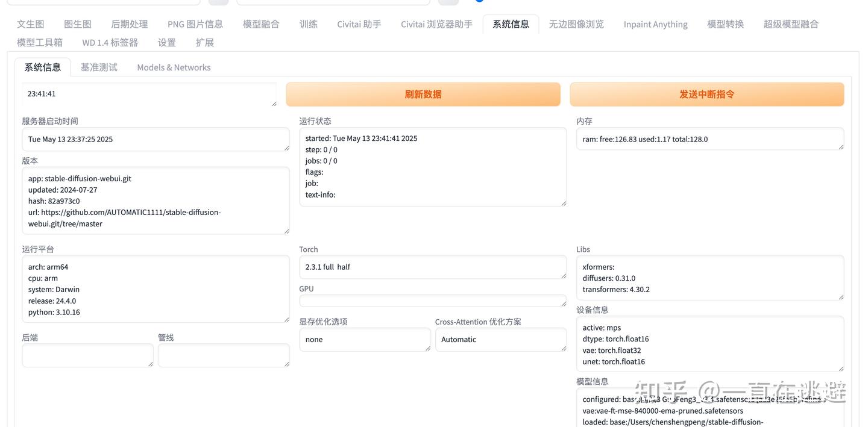Click the vae-ft-mse-840000-ema-pruned.safetensors text
The height and width of the screenshot is (427, 868).
[x=670, y=411]
